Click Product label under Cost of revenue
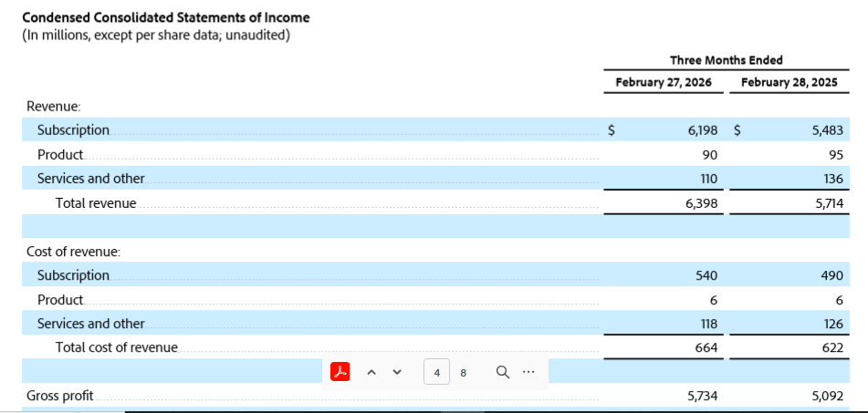868x413 pixels. tap(60, 300)
